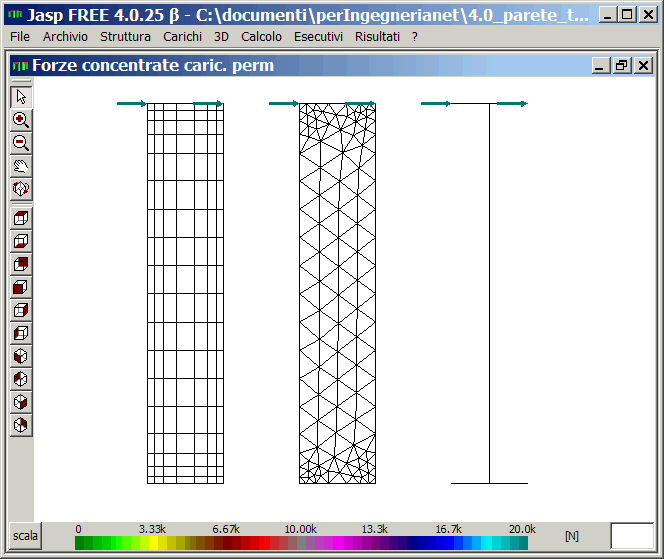This screenshot has height=559, width=664.
Task: Activate the zoom in magnifier tool
Action: (x=21, y=120)
